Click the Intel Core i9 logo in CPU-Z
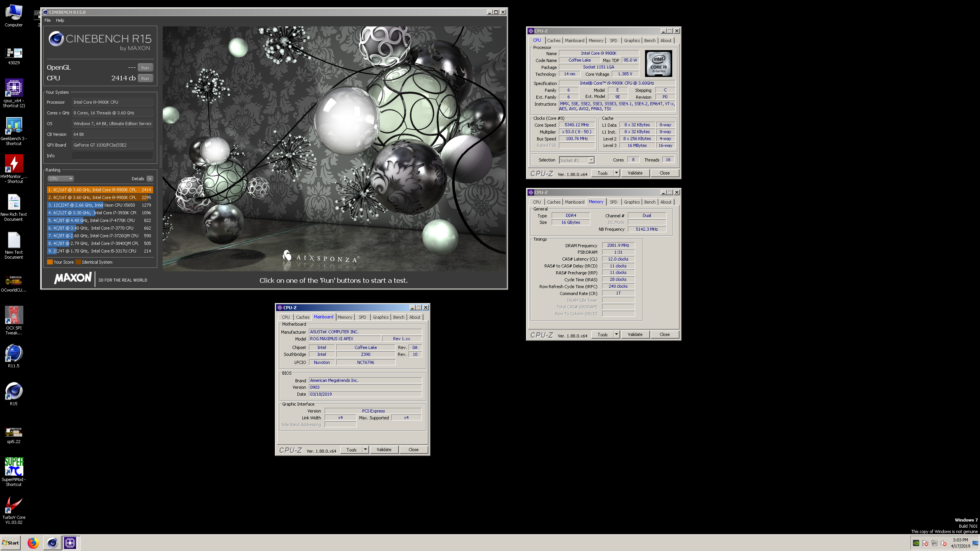The image size is (980, 551). (659, 64)
